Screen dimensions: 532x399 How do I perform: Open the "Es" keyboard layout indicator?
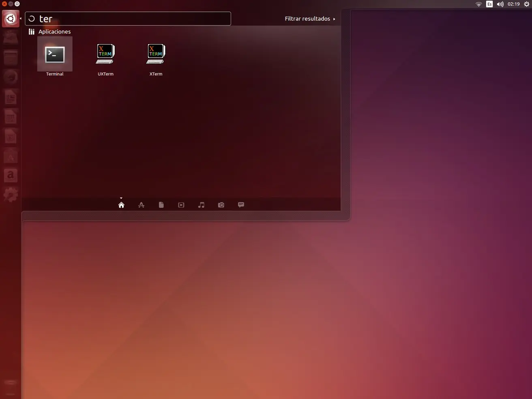click(x=489, y=4)
